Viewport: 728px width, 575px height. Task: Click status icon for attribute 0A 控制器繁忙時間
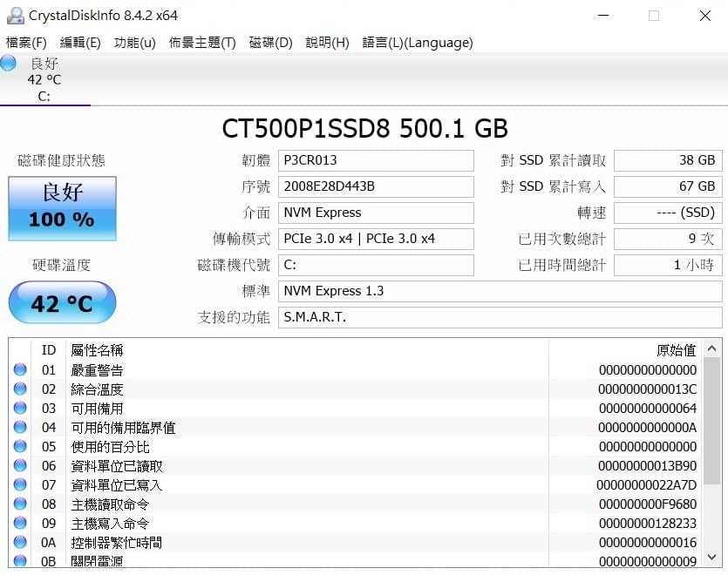tap(20, 542)
